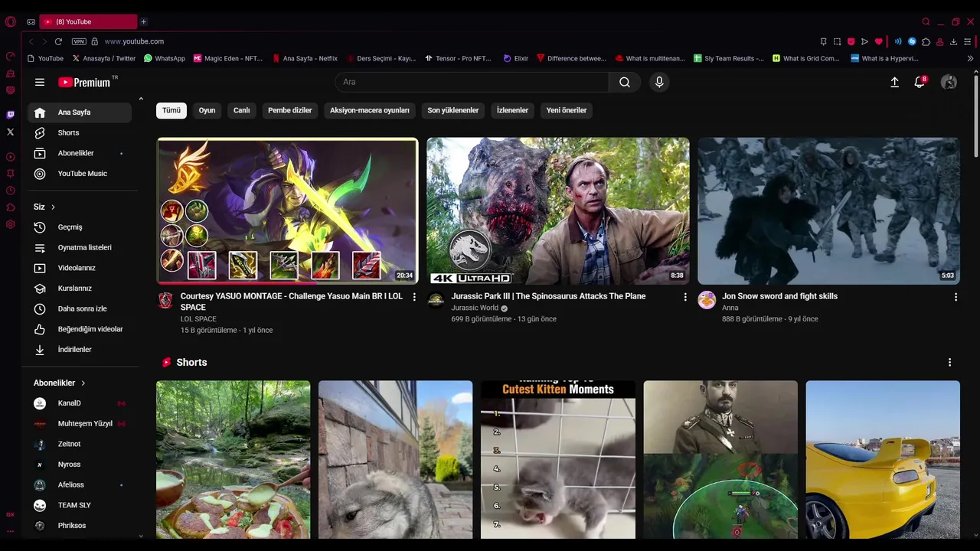The width and height of the screenshot is (980, 551).
Task: Click the browser back arrow
Action: tap(31, 41)
